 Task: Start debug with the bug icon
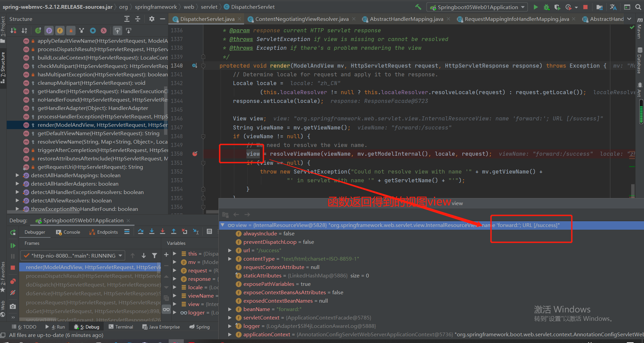tap(547, 7)
